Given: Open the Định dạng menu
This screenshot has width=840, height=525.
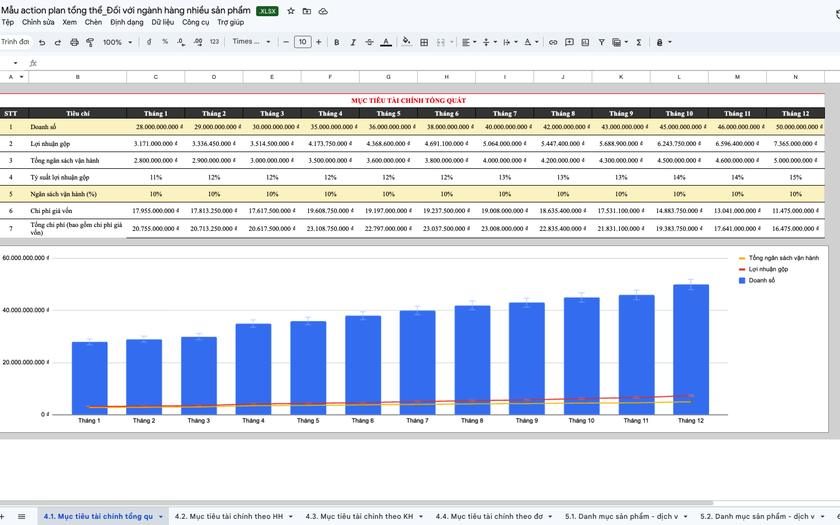Looking at the screenshot, I should click(127, 22).
